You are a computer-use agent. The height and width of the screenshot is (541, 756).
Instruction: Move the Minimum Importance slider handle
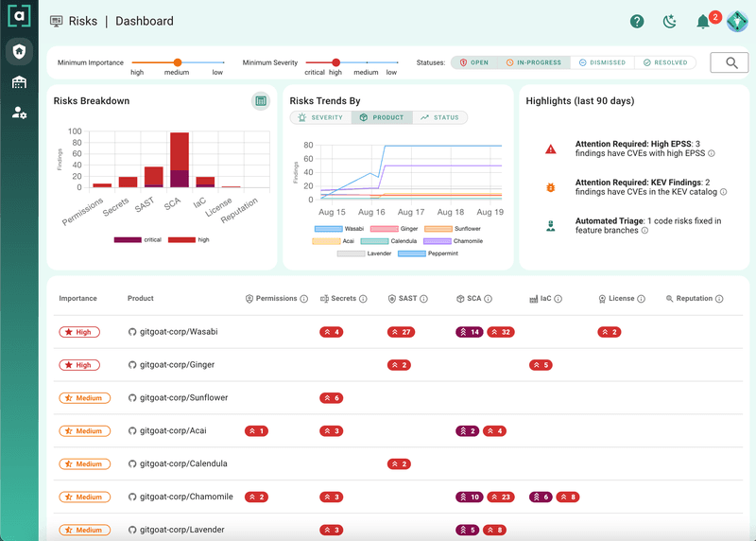click(178, 62)
